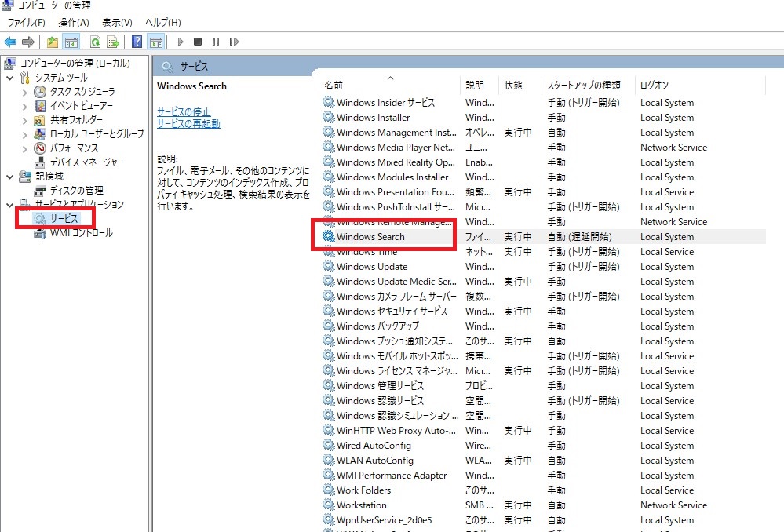The width and height of the screenshot is (784, 532).
Task: Select the 共有フォルダー tree icon
Action: point(40,120)
